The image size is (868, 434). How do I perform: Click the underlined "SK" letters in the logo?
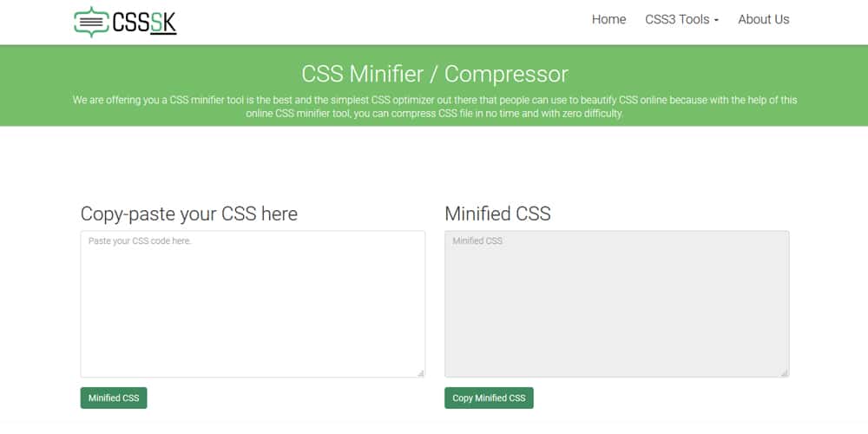pos(163,23)
